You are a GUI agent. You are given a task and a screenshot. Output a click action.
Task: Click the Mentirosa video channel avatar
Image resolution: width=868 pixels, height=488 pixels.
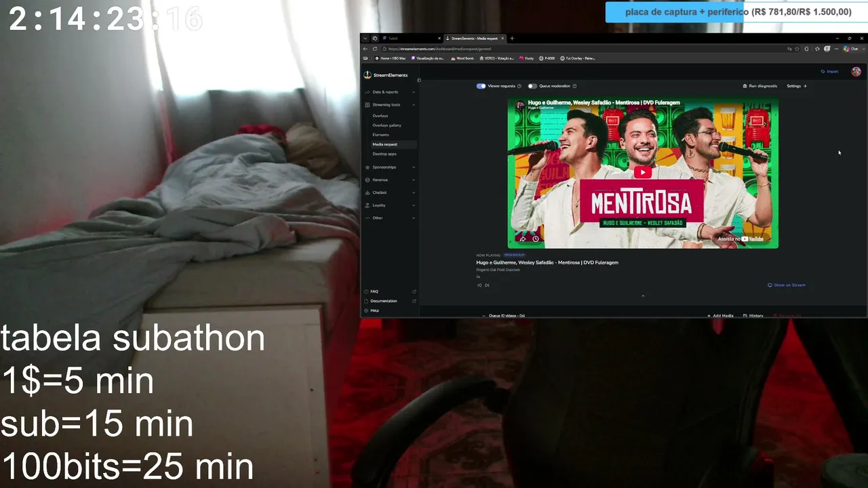[x=520, y=105]
